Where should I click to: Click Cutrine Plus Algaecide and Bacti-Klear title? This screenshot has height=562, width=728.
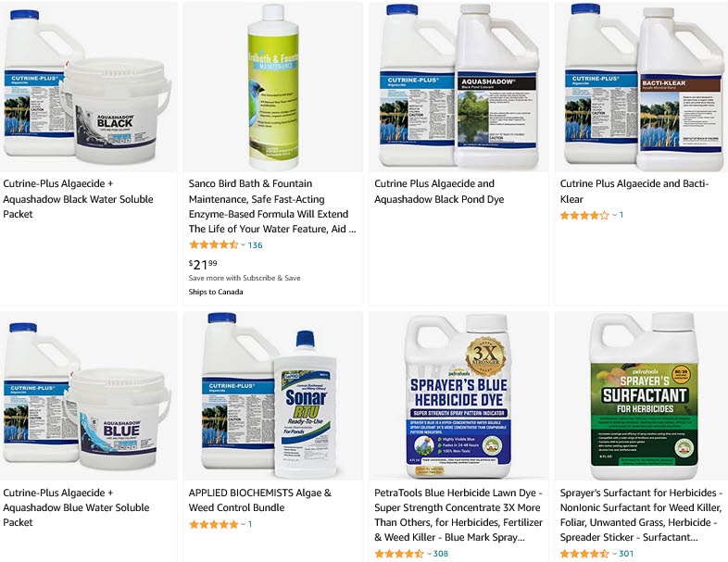[x=634, y=192]
